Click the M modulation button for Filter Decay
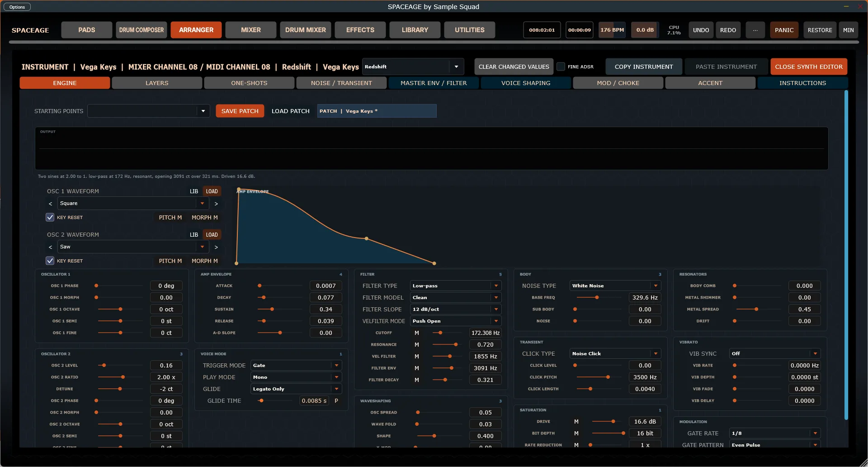The width and height of the screenshot is (868, 467). [x=417, y=380]
